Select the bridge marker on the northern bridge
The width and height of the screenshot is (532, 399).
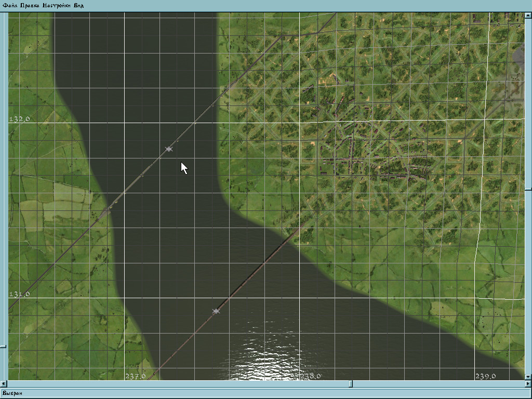[169, 149]
